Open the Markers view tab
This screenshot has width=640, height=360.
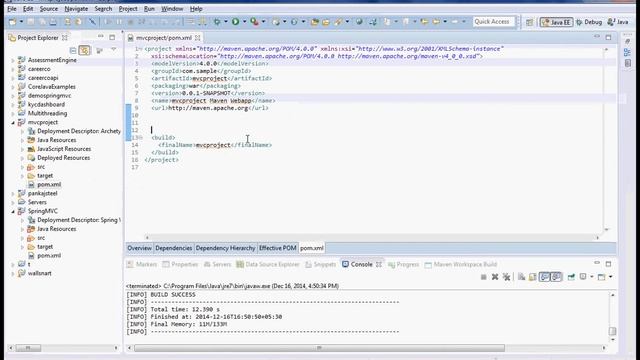[x=142, y=264]
